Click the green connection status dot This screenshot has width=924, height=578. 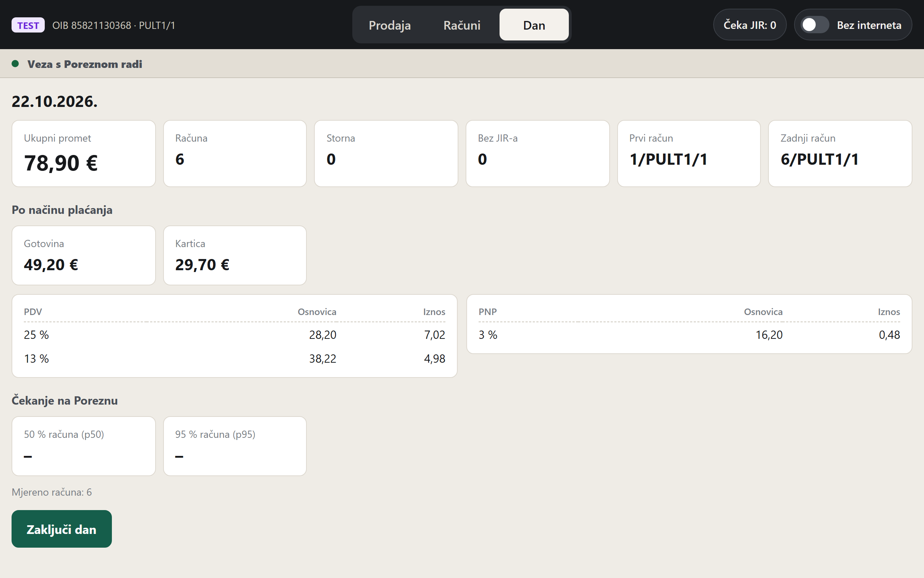coord(15,64)
